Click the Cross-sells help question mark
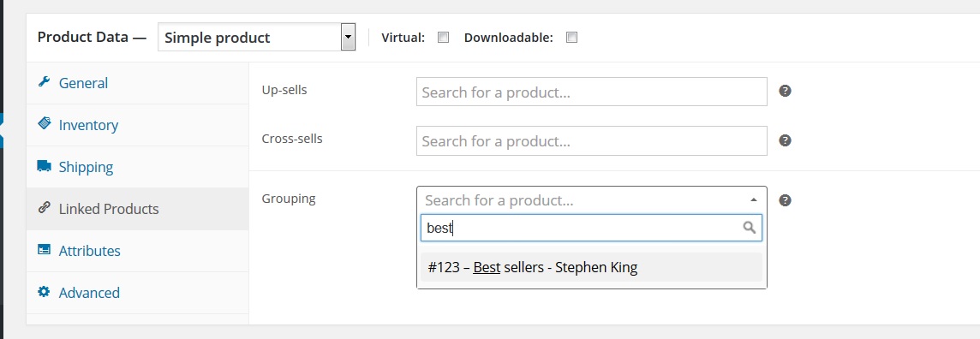The height and width of the screenshot is (339, 980). (x=785, y=140)
